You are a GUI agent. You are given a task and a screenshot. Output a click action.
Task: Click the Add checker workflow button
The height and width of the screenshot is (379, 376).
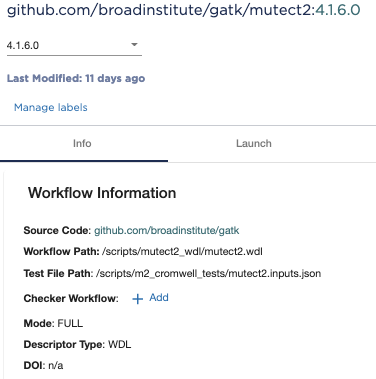click(x=150, y=298)
